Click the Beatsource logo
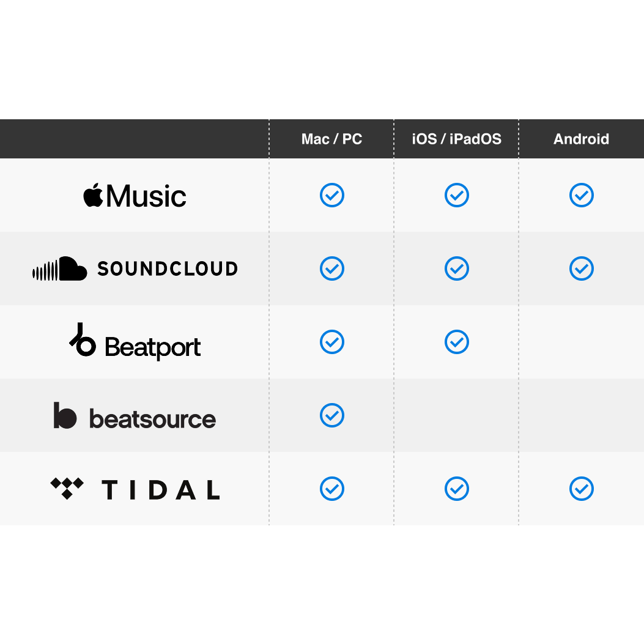Image resolution: width=644 pixels, height=644 pixels. pos(135,416)
